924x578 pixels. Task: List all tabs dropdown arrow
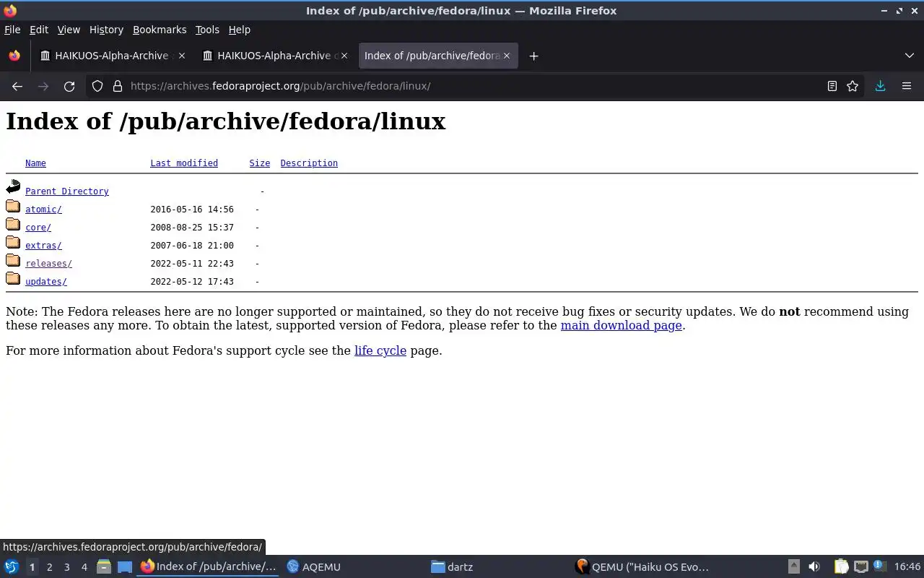click(909, 56)
